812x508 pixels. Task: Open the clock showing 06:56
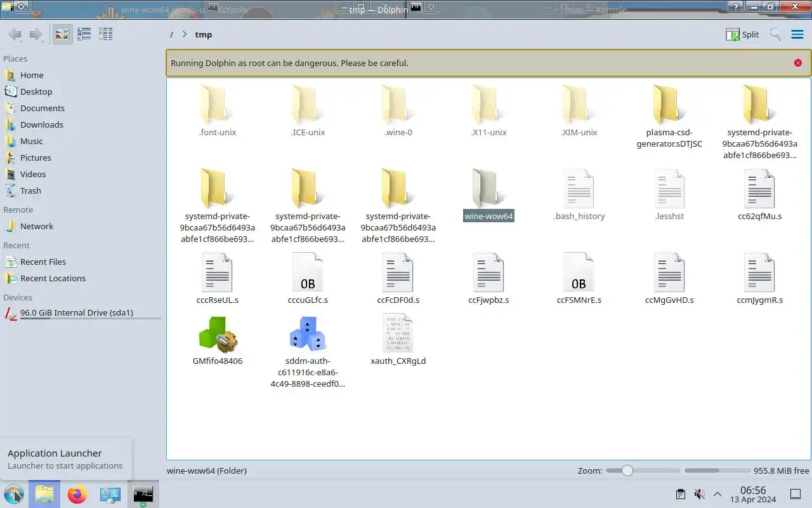[x=753, y=495]
